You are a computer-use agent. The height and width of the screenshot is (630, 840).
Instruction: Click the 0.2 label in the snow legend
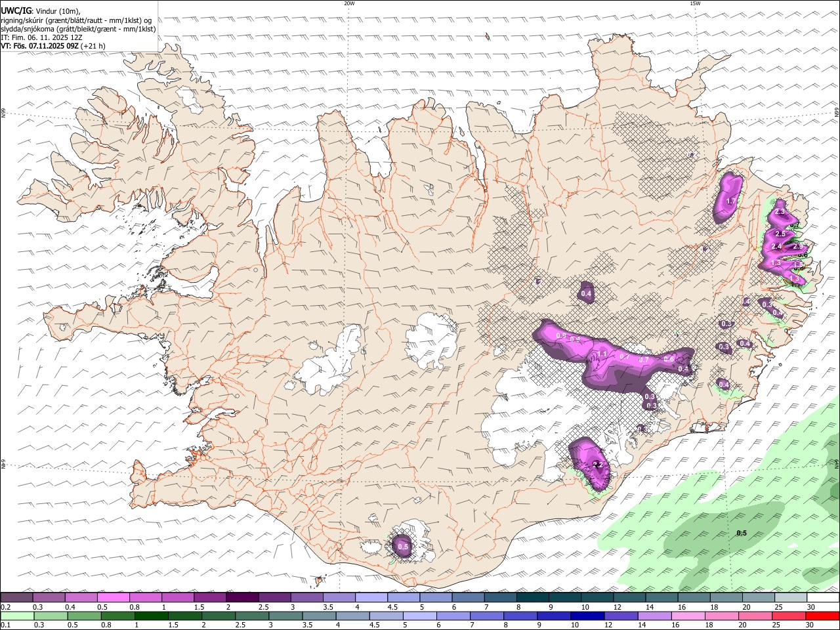(5, 607)
